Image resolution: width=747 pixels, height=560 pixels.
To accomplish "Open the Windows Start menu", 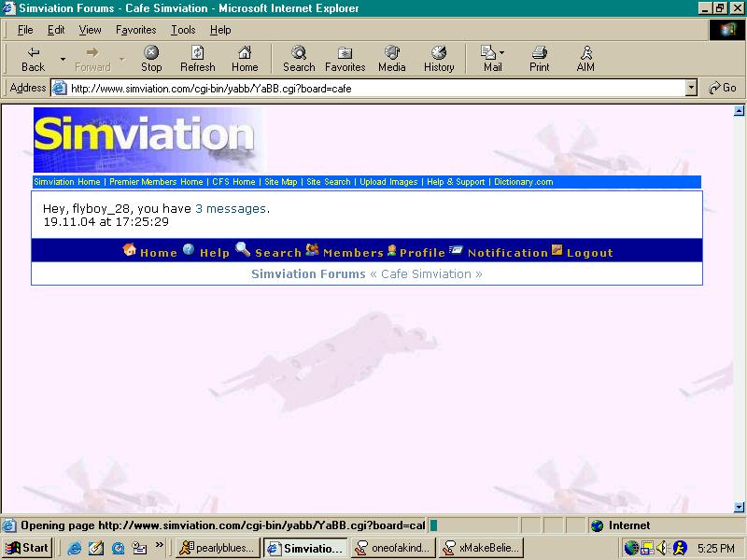I will click(27, 548).
